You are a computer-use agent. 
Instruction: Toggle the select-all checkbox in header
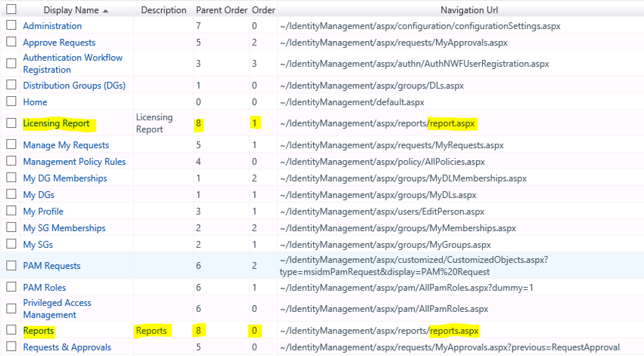[11, 9]
